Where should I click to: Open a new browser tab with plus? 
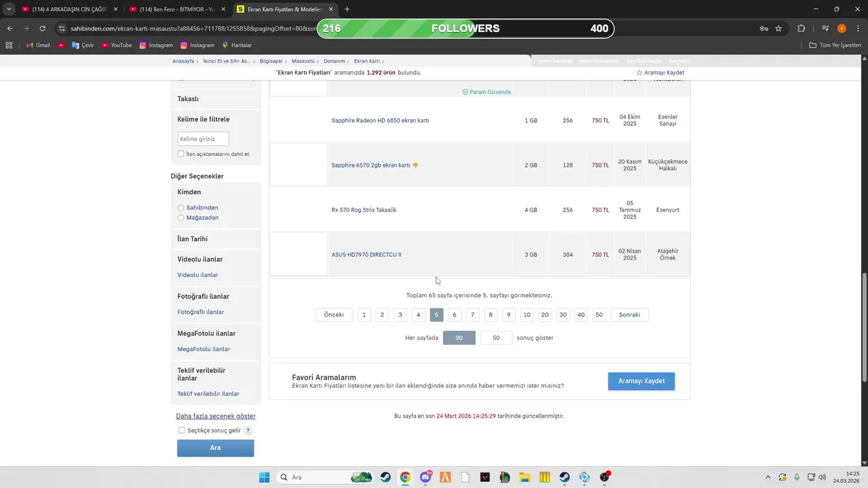[347, 9]
